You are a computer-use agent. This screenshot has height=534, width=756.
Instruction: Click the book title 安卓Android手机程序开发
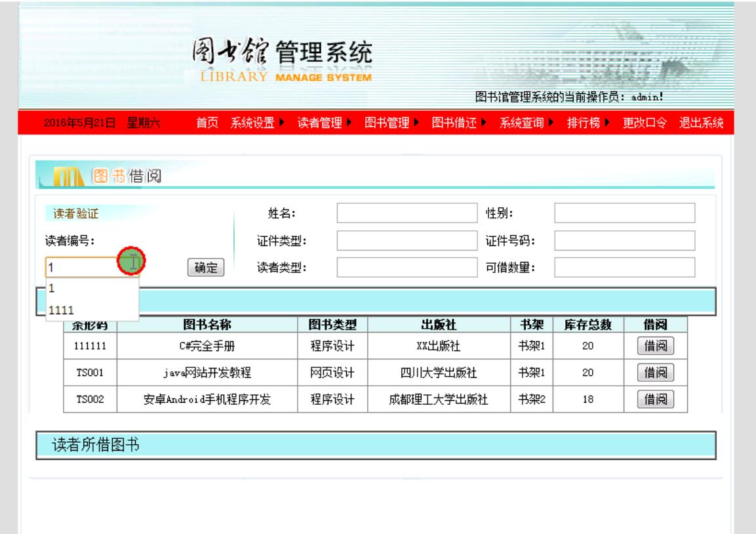point(207,399)
